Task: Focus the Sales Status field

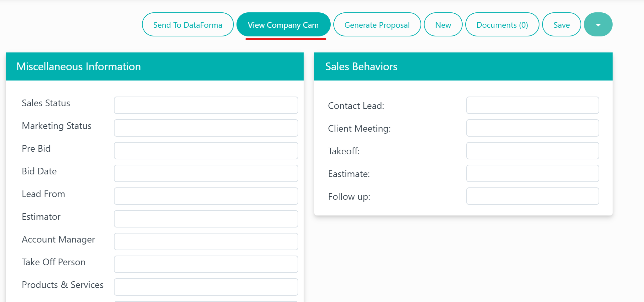Action: click(206, 105)
